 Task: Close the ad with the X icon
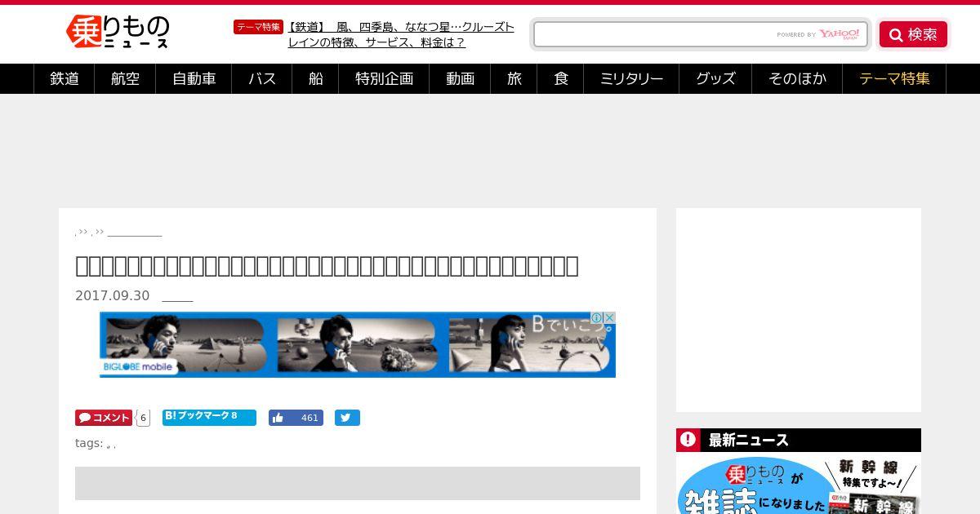[x=609, y=318]
